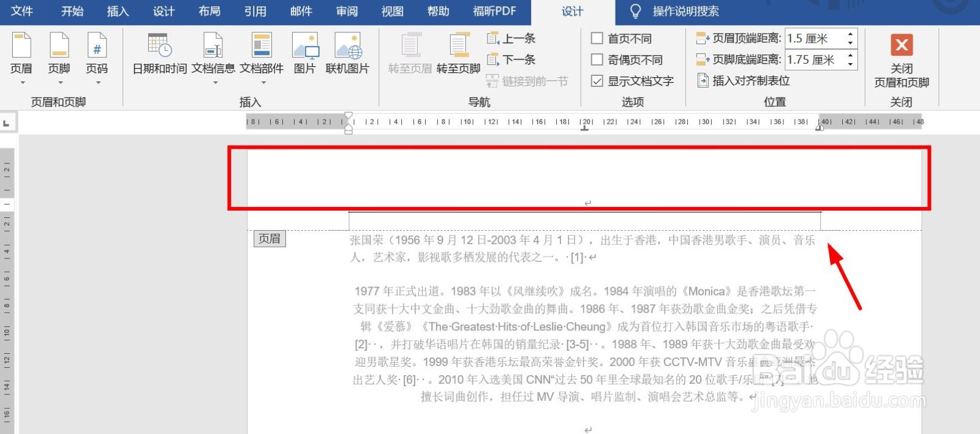The width and height of the screenshot is (980, 434).
Task: Expand the 页码 dropdown arrow
Action: click(97, 83)
